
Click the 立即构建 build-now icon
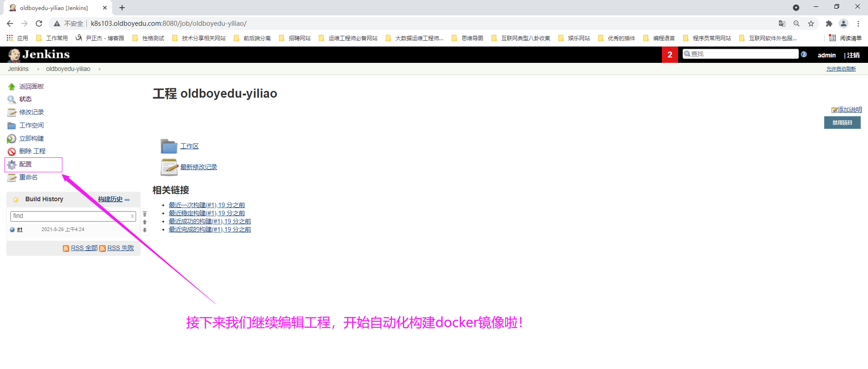pyautogui.click(x=12, y=139)
